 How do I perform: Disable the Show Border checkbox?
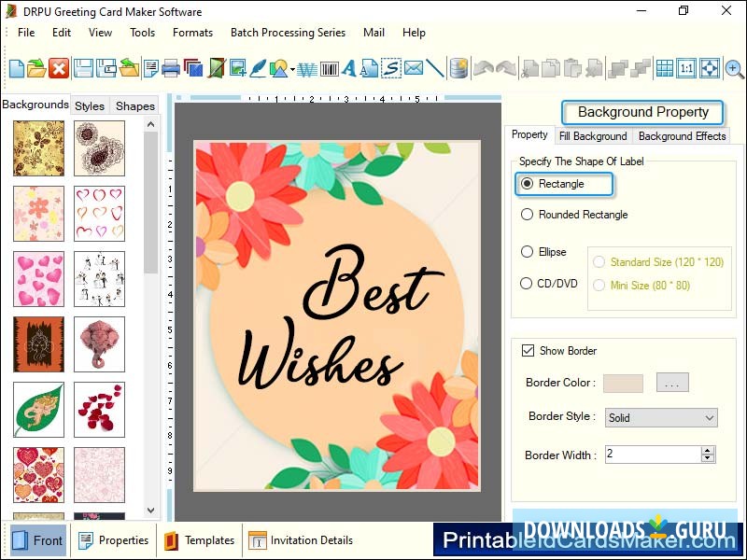[x=529, y=350]
